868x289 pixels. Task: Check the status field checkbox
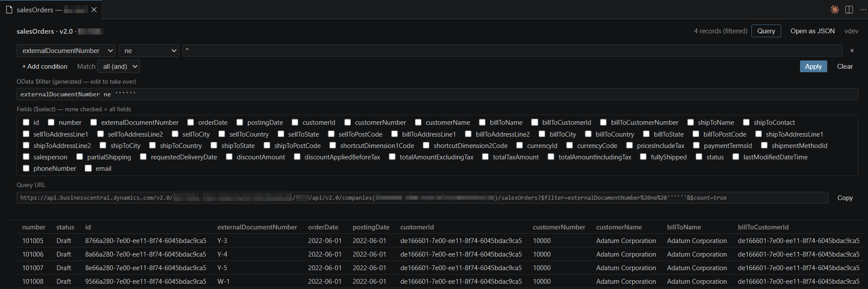(x=699, y=157)
